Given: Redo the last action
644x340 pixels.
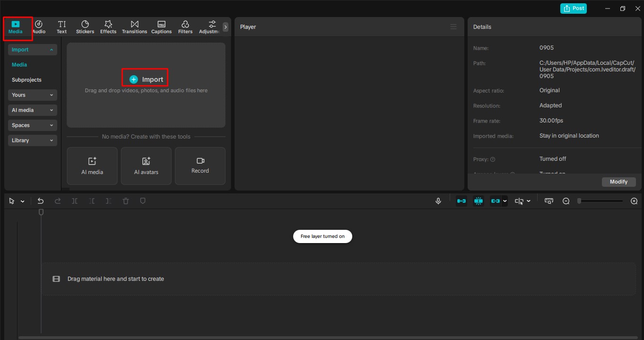Looking at the screenshot, I should click(58, 201).
